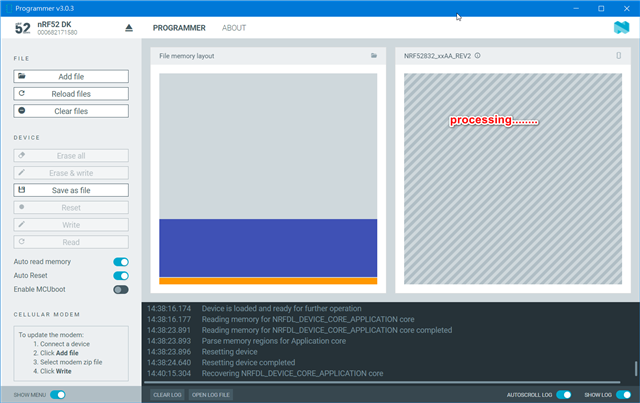Click the NRF52832_xxAA_REV2 panel title
Screen dimensions: 640x403
[437, 56]
